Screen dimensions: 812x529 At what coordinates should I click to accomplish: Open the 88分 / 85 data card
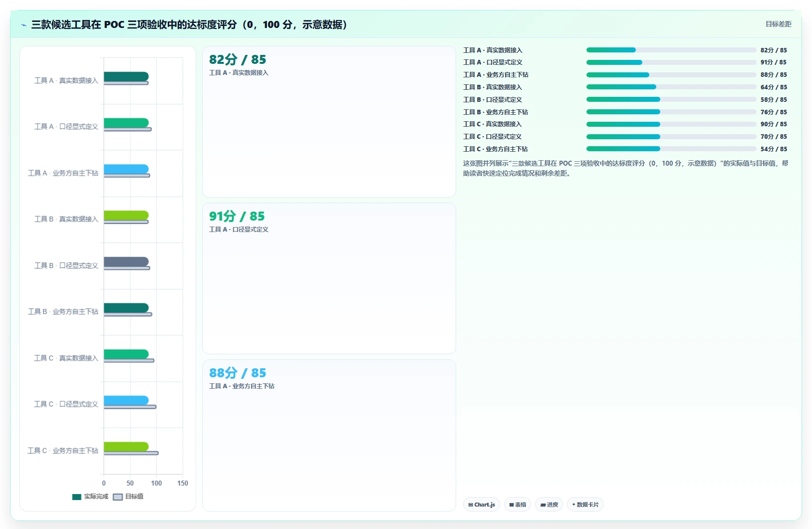pos(329,435)
